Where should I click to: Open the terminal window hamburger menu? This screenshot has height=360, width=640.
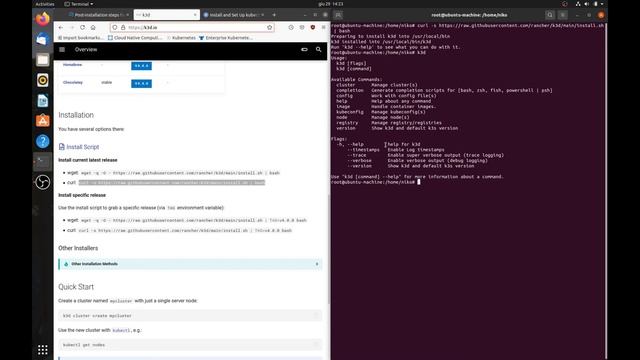(x=562, y=15)
